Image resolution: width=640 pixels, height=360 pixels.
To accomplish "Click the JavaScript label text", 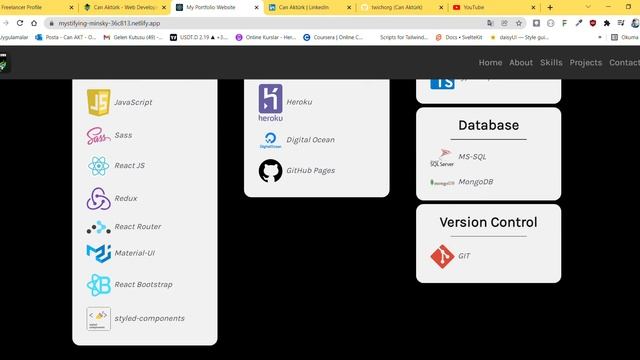I will [133, 102].
